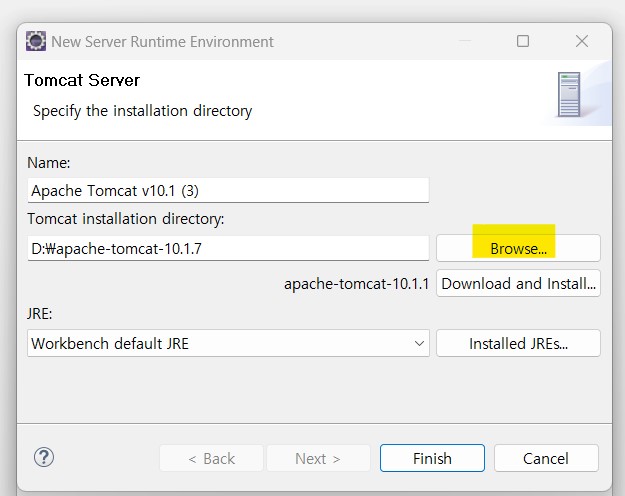Maximize the New Server Runtime Environment dialog

(x=523, y=41)
